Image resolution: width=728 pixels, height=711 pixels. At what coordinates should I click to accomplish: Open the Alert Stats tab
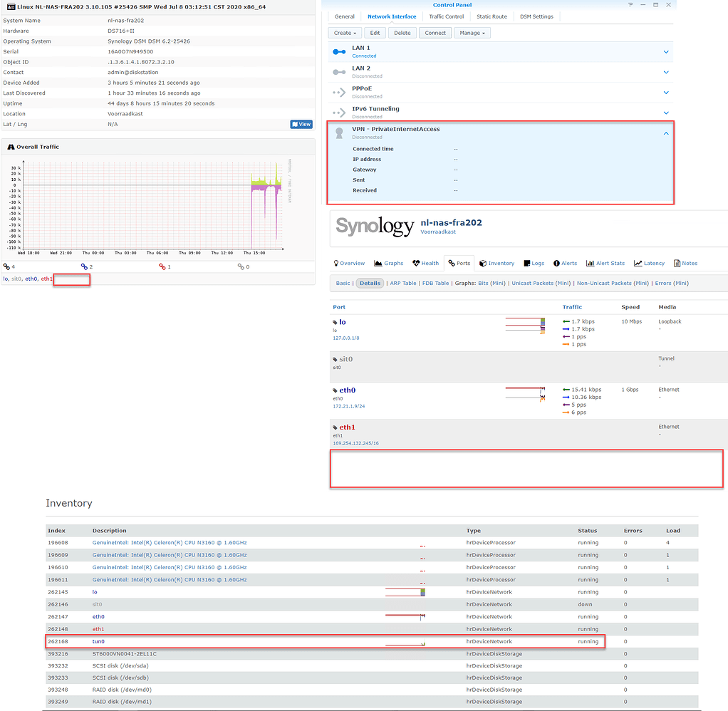click(605, 264)
